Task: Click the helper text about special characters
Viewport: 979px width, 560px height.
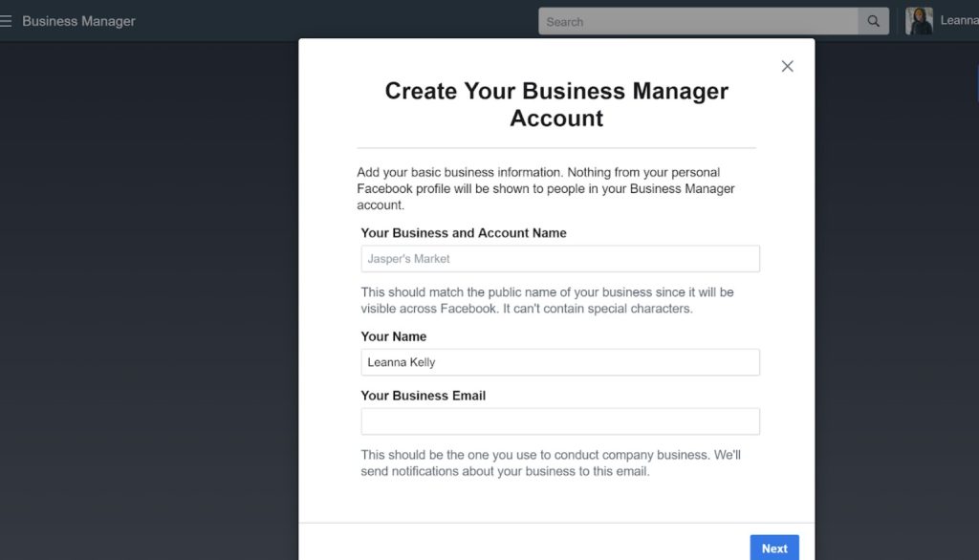Action: coord(547,300)
